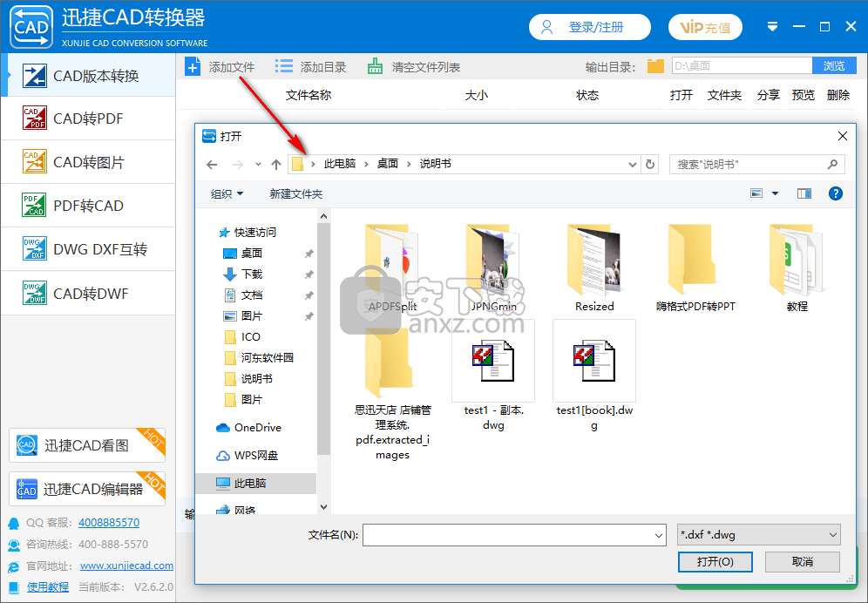868x603 pixels.
Task: Select 桌面 in quick access
Action: pos(243,253)
